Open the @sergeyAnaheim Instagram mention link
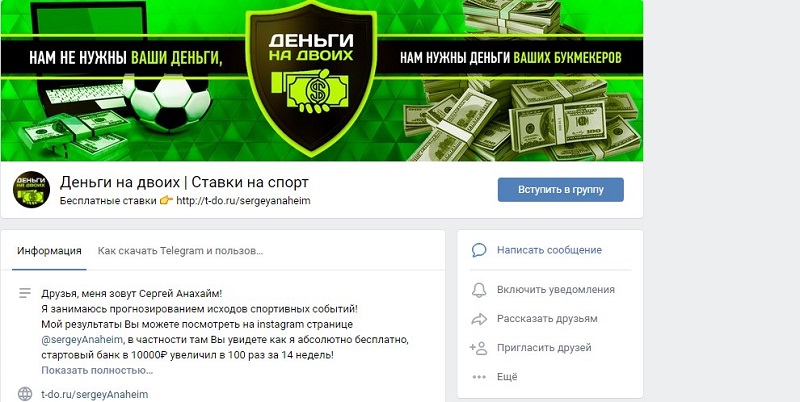 [x=82, y=340]
